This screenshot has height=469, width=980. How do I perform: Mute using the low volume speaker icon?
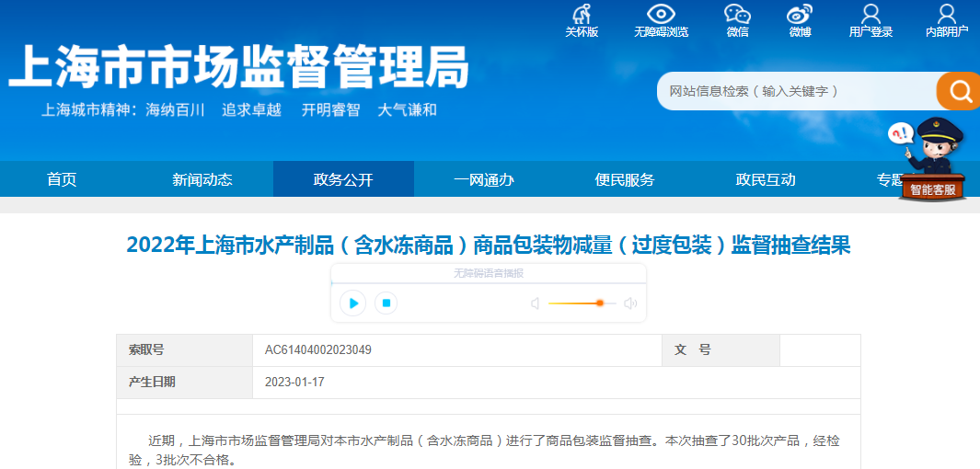click(535, 303)
